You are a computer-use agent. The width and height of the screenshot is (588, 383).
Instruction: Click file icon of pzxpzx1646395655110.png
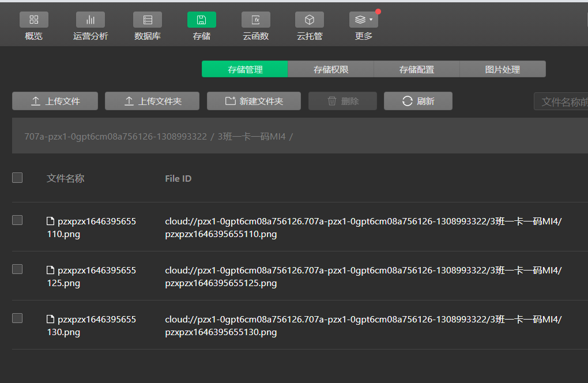click(50, 221)
